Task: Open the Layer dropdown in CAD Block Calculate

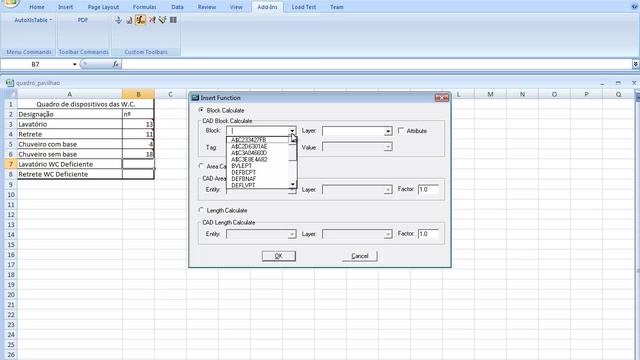Action: coord(388,131)
